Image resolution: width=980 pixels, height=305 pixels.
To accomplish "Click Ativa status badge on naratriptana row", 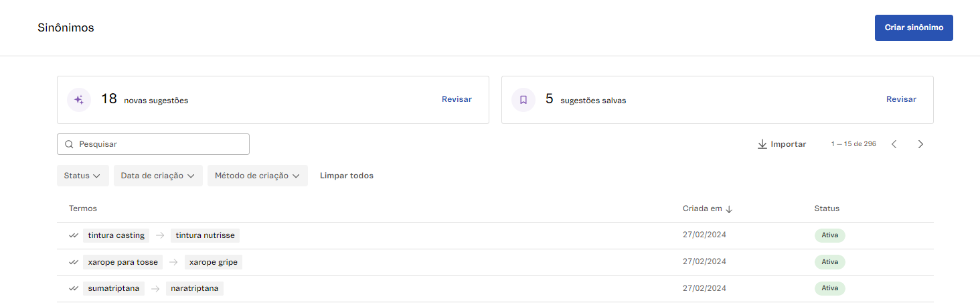I will pos(829,288).
